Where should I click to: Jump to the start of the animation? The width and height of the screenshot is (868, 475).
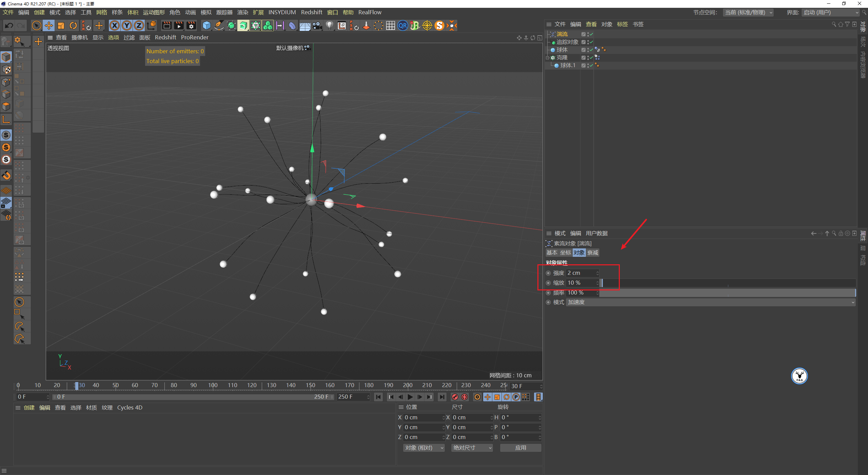(378, 397)
